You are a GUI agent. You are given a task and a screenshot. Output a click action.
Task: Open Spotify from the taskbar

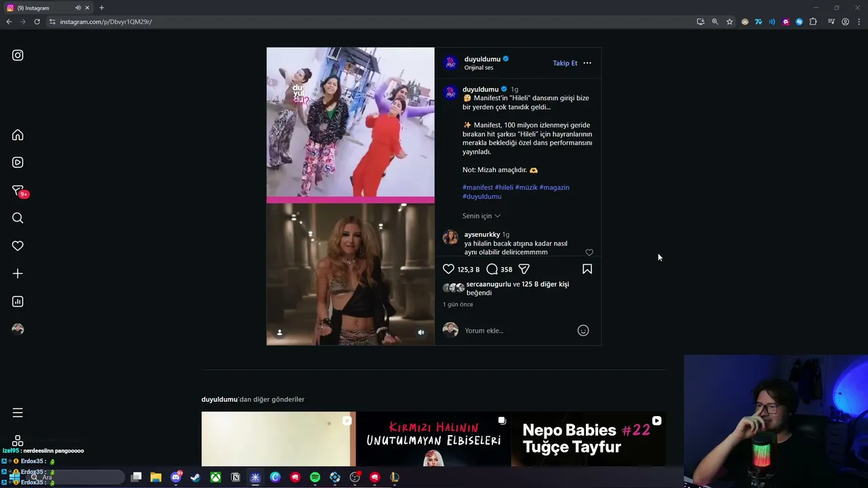tap(315, 477)
